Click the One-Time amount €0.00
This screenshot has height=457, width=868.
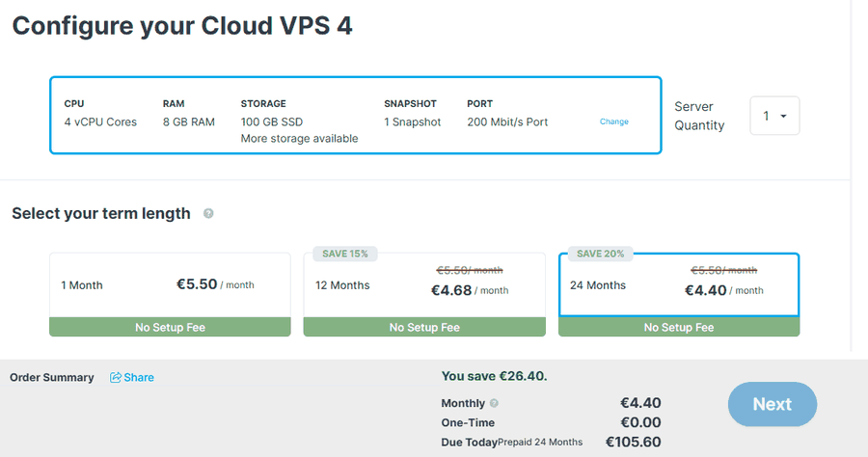tap(640, 422)
